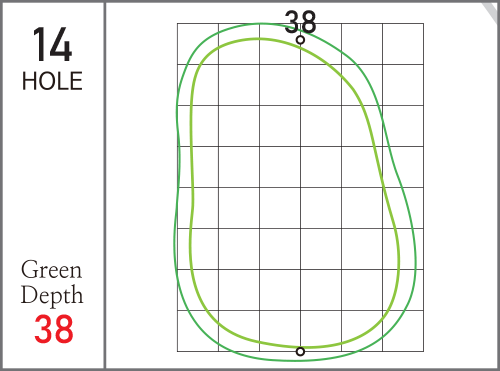Click the grid cell left of the bottom circle marker
The width and height of the screenshot is (500, 371).
(x=280, y=331)
